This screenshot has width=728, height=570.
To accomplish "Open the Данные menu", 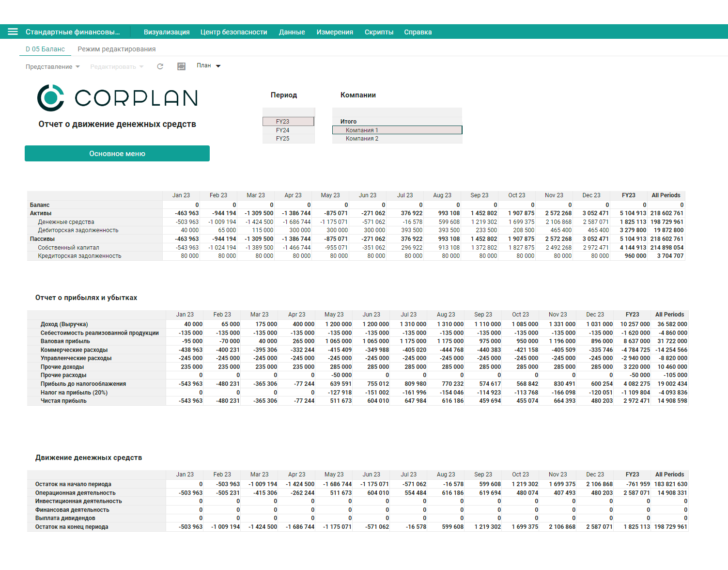I will point(291,32).
